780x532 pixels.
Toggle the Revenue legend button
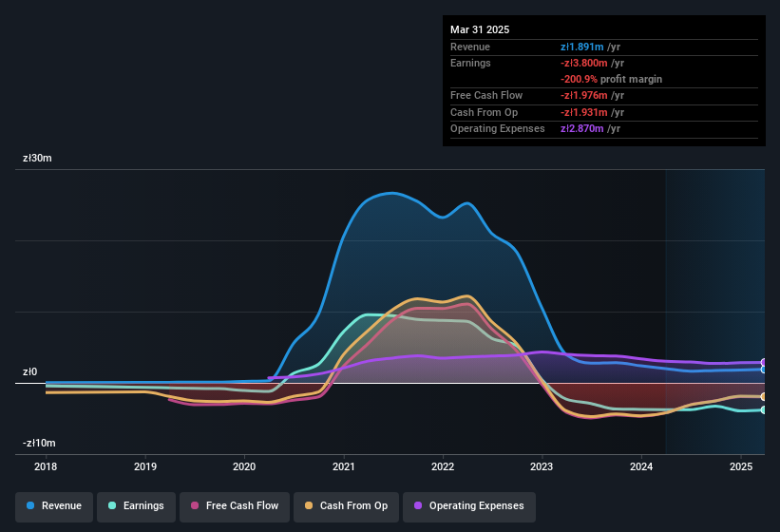click(x=54, y=505)
